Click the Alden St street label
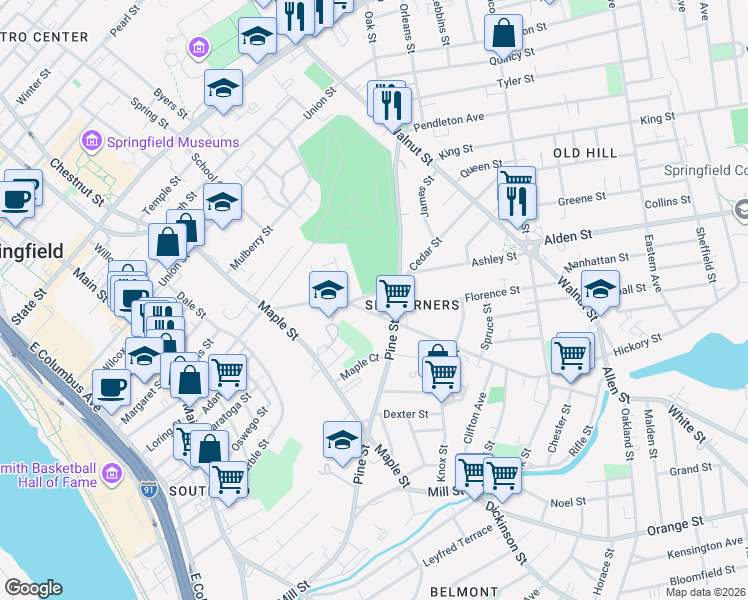This screenshot has width=748, height=600. coord(568,237)
